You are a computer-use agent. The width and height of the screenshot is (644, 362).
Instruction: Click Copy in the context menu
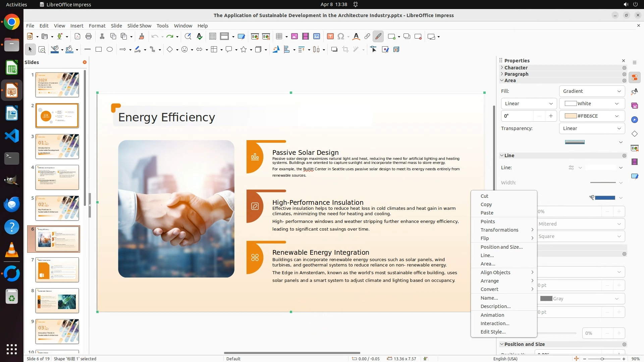[x=486, y=204]
